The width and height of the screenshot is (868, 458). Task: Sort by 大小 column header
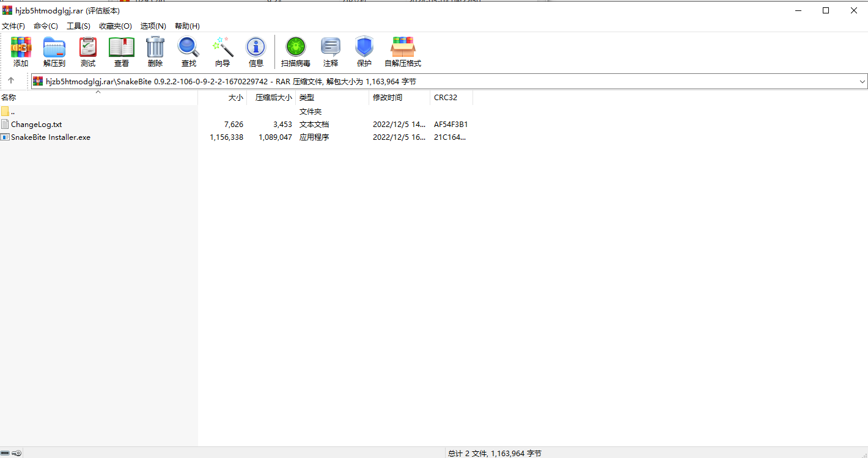point(223,97)
